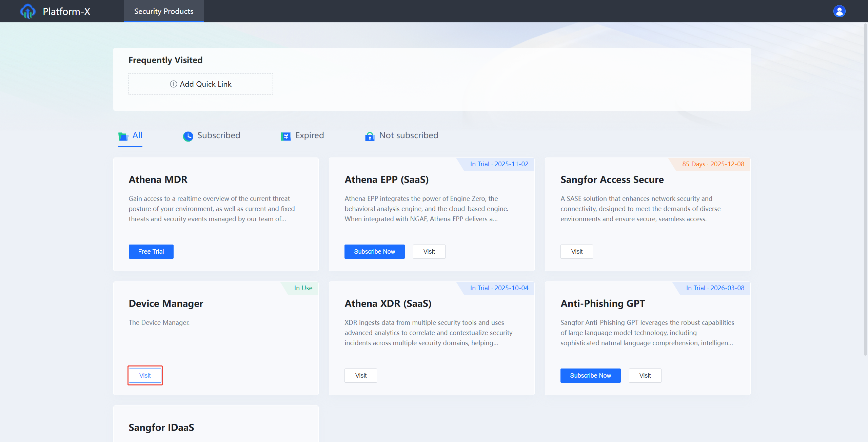The image size is (868, 442).
Task: Click the plus icon in Add Quick Link
Action: pos(173,84)
